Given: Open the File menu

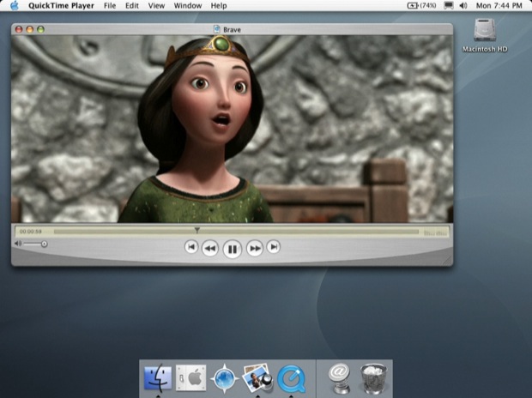Looking at the screenshot, I should point(110,6).
